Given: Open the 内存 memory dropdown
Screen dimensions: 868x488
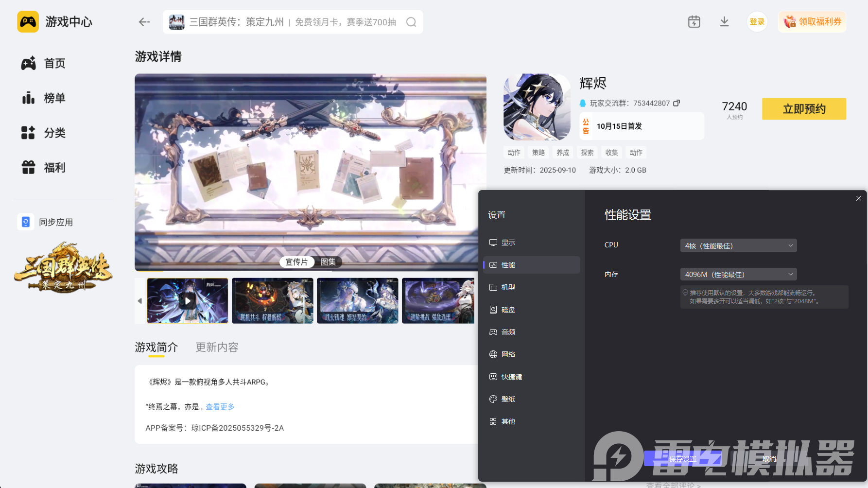Looking at the screenshot, I should pos(738,274).
